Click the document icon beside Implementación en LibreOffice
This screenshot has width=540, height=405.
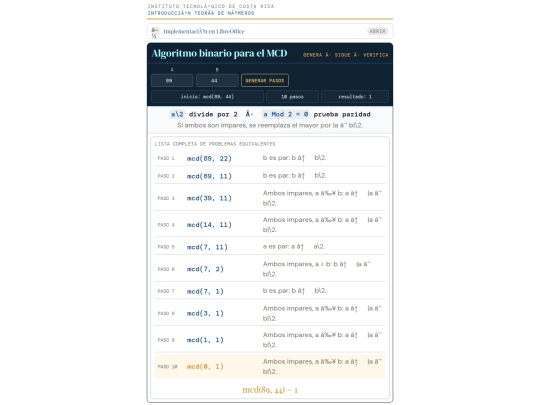click(x=155, y=31)
